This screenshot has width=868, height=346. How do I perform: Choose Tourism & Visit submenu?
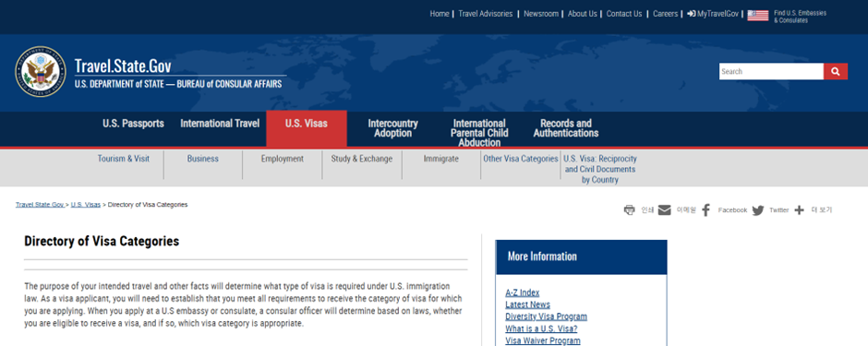point(124,159)
